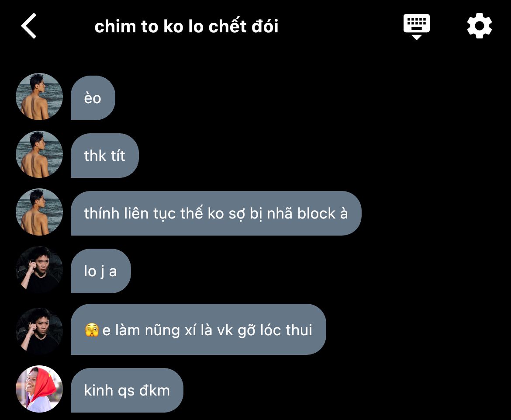Open avatar beside 'e làm nũng' message

[x=39, y=331]
